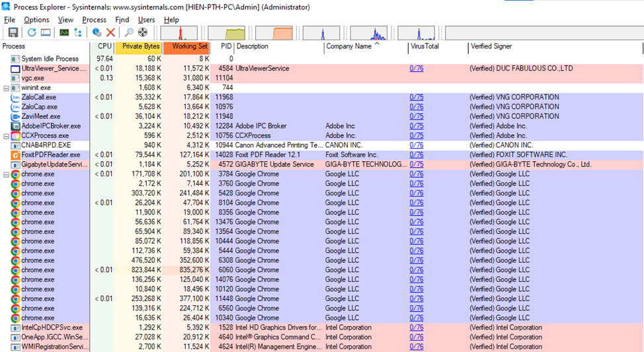Viewport: 644px width, 352px height.
Task: Click the GigabyteUpdateService process icon
Action: (15, 164)
